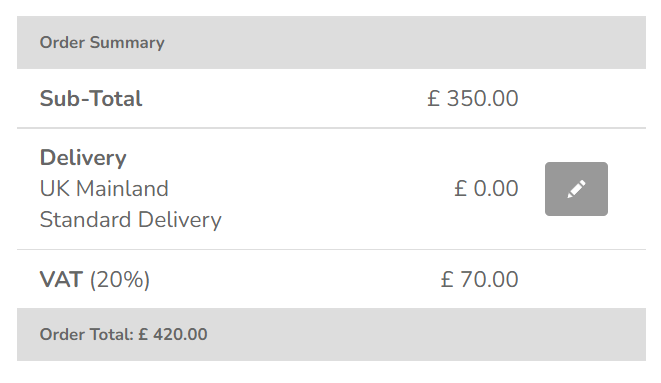Select the word Mainland in delivery region
Screen dimensions: 661x383
(x=122, y=188)
